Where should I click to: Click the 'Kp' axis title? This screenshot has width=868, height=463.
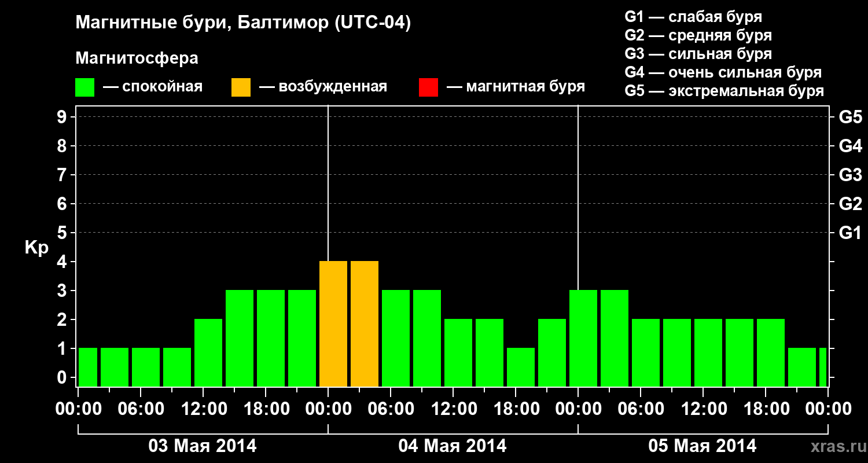click(x=36, y=248)
